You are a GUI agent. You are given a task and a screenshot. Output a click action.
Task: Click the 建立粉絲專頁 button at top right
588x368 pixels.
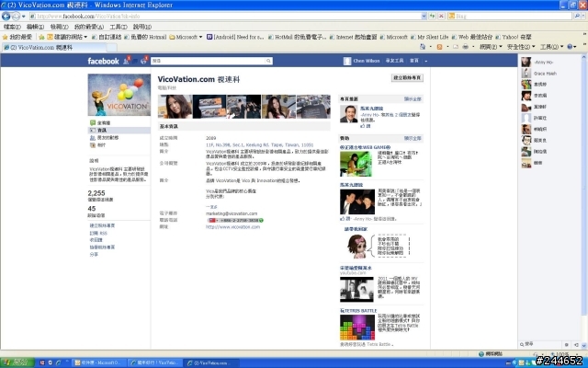[x=407, y=77]
